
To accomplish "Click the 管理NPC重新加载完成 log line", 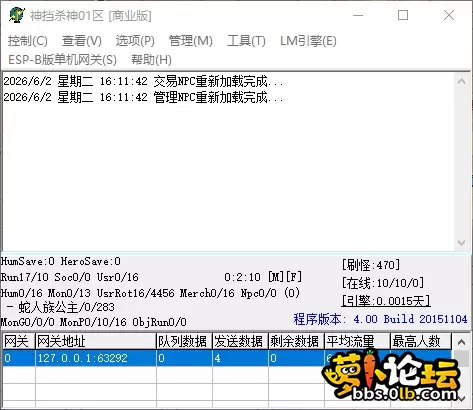I will (143, 97).
